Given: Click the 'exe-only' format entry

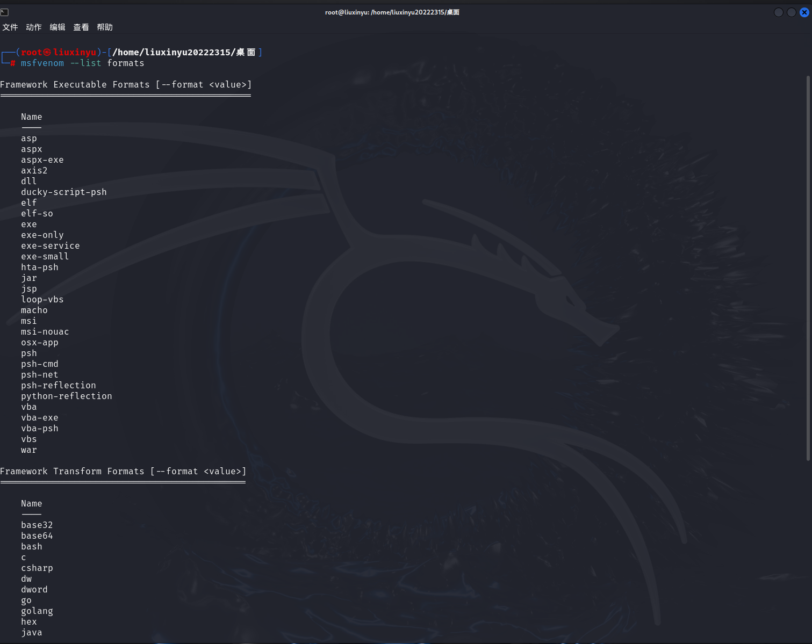Looking at the screenshot, I should tap(42, 235).
